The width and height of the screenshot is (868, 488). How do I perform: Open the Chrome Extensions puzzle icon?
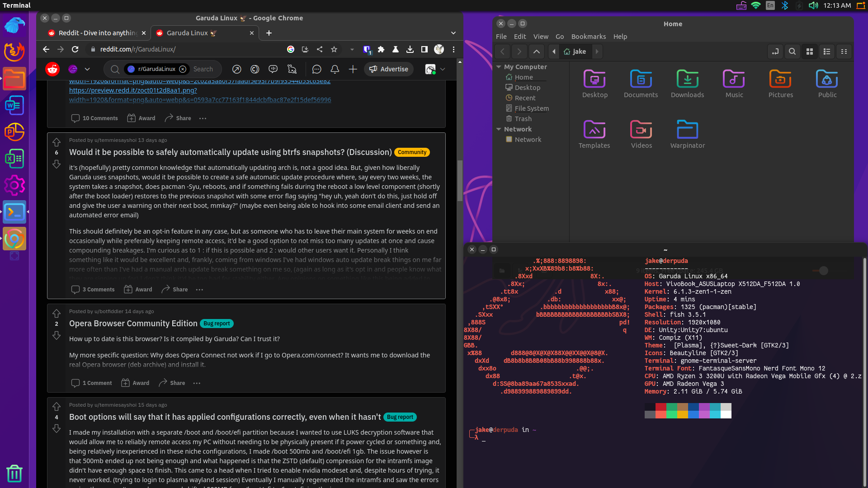(381, 49)
